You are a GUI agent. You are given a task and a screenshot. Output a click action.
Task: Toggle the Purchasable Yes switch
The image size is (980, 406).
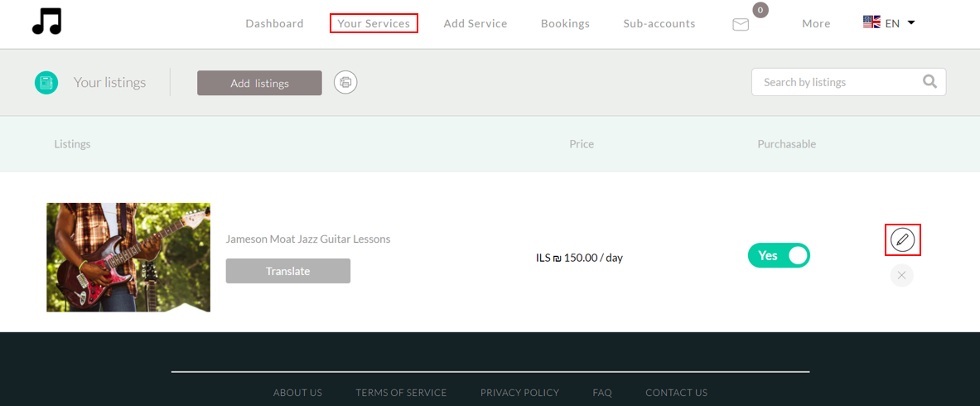click(779, 256)
